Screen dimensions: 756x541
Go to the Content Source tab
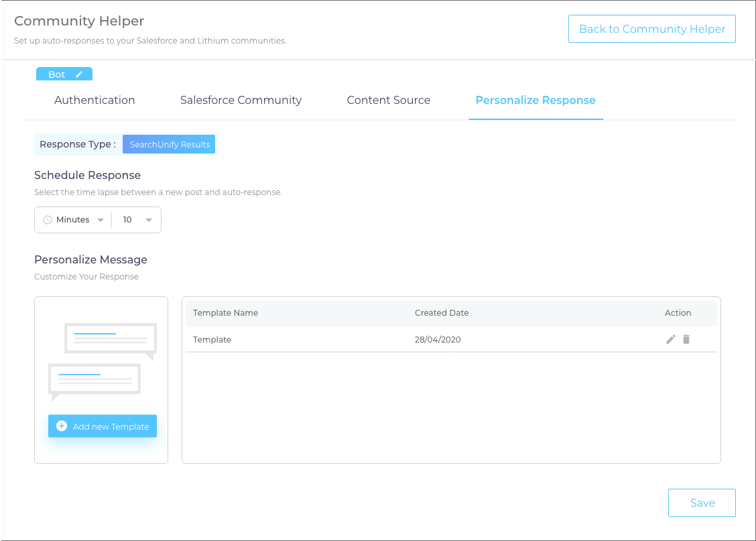(x=388, y=100)
